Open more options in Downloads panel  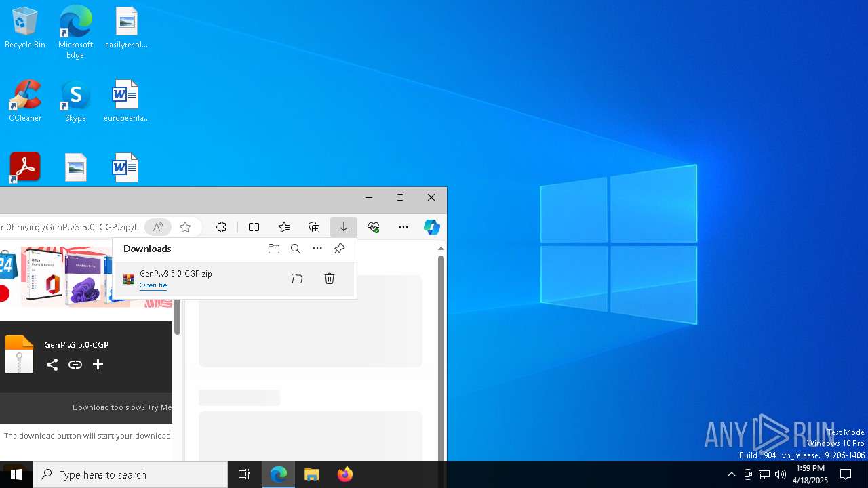pyautogui.click(x=317, y=249)
